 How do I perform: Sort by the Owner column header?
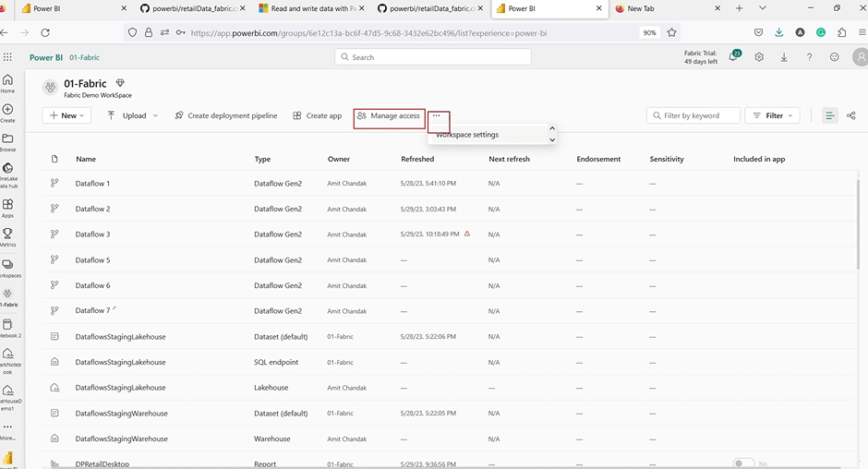tap(339, 159)
